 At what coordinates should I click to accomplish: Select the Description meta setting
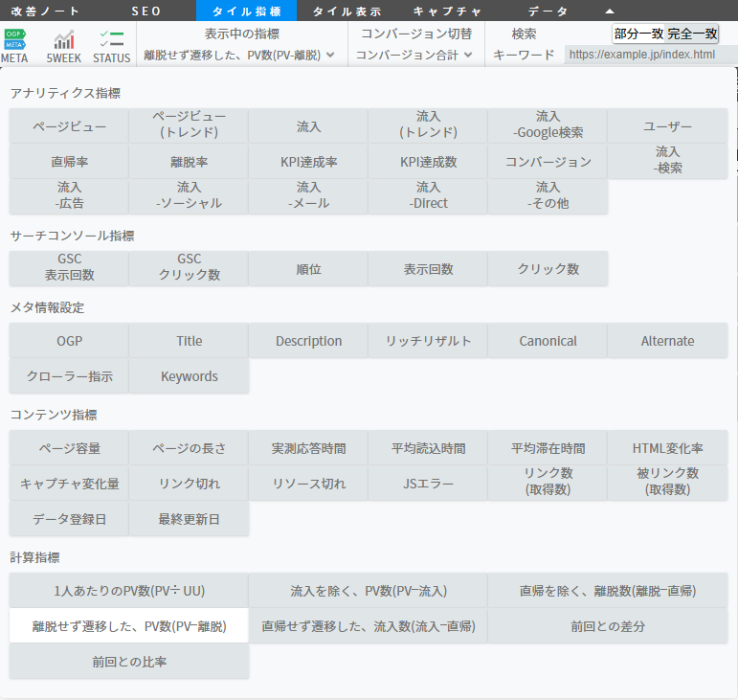click(x=308, y=340)
